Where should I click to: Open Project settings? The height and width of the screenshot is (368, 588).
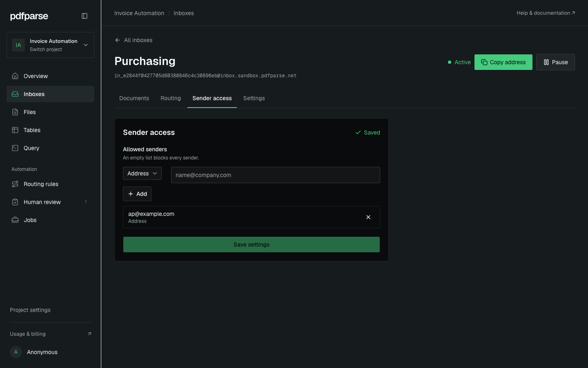click(30, 310)
